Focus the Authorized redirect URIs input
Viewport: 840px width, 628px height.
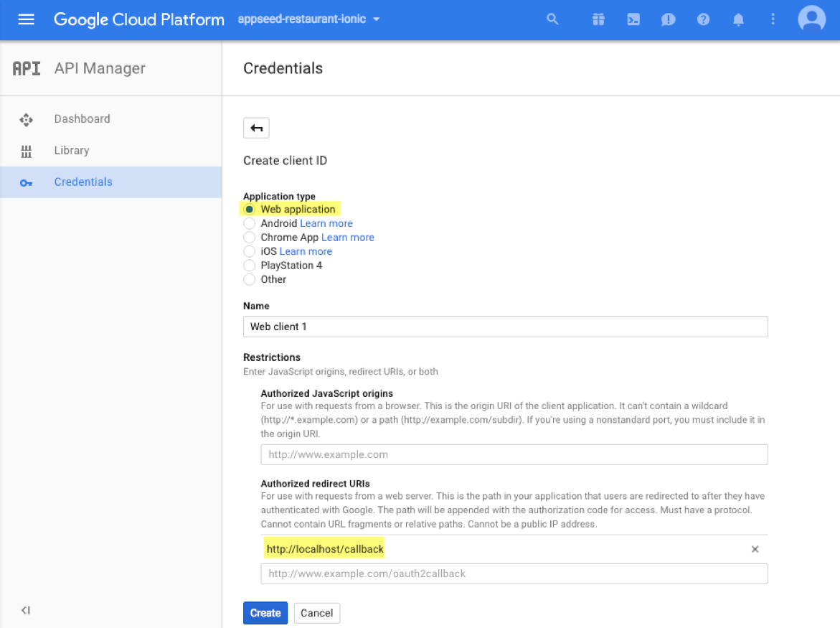tap(514, 573)
